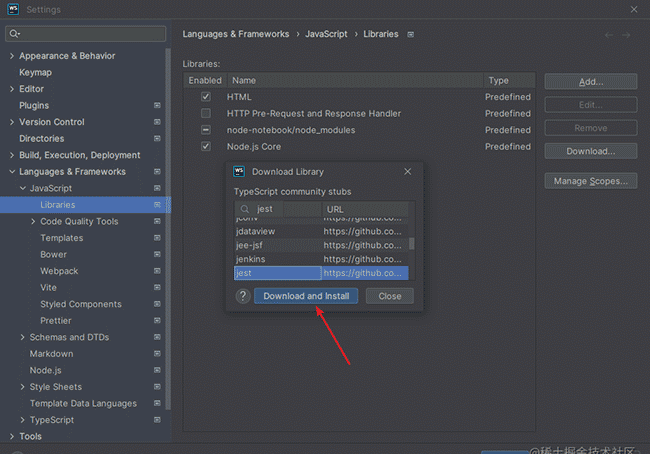Screen dimensions: 650x454
Task: Click project icon next to Styled Components
Action: 157,304
